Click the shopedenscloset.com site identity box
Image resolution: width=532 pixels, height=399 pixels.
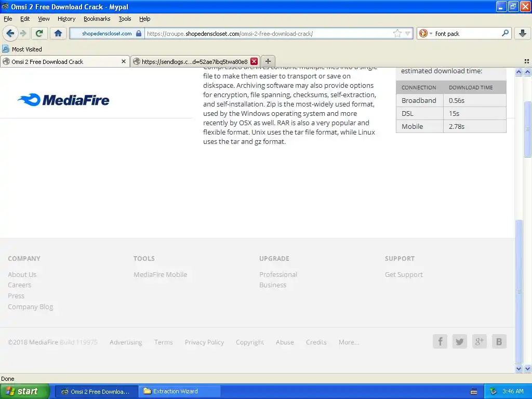pyautogui.click(x=107, y=33)
